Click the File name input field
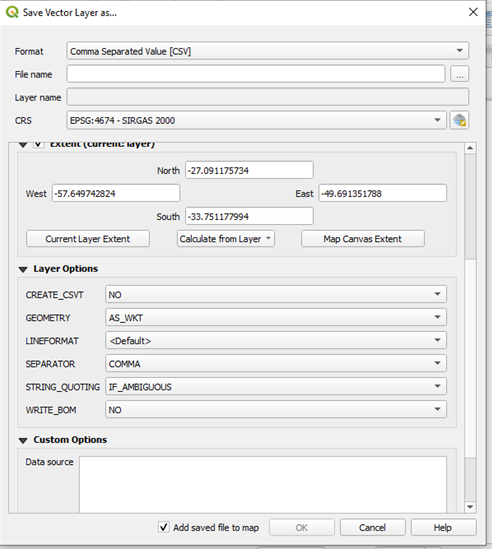The height and width of the screenshot is (549, 492). coord(256,74)
